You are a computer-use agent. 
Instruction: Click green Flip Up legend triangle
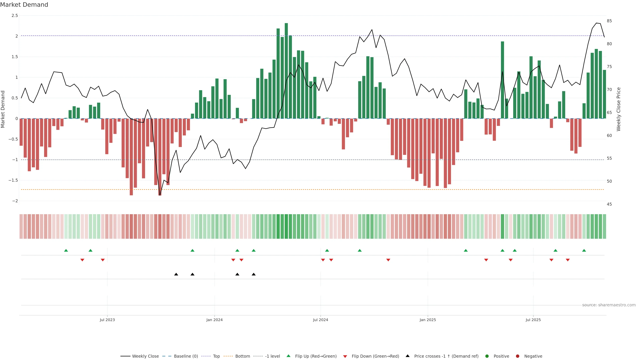(x=288, y=356)
